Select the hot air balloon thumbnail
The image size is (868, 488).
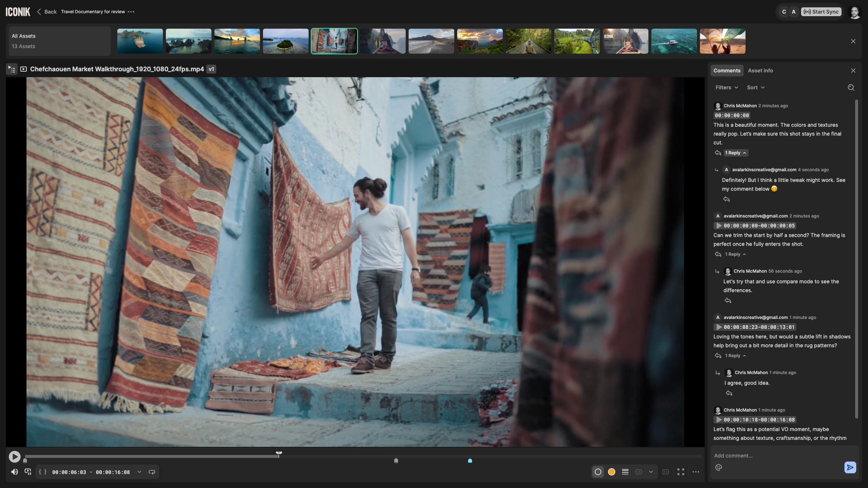[722, 41]
